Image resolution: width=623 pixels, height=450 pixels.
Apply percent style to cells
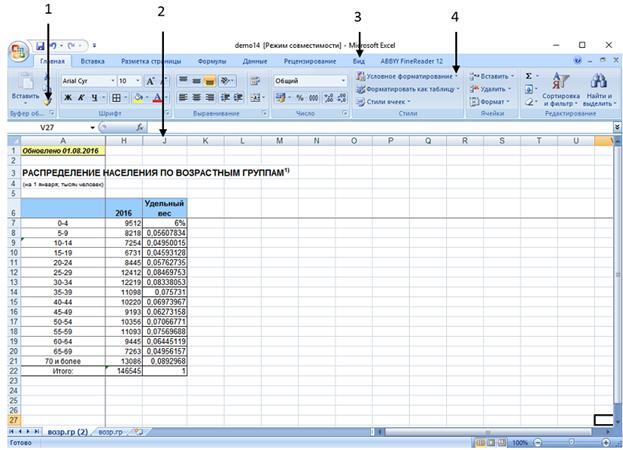300,98
